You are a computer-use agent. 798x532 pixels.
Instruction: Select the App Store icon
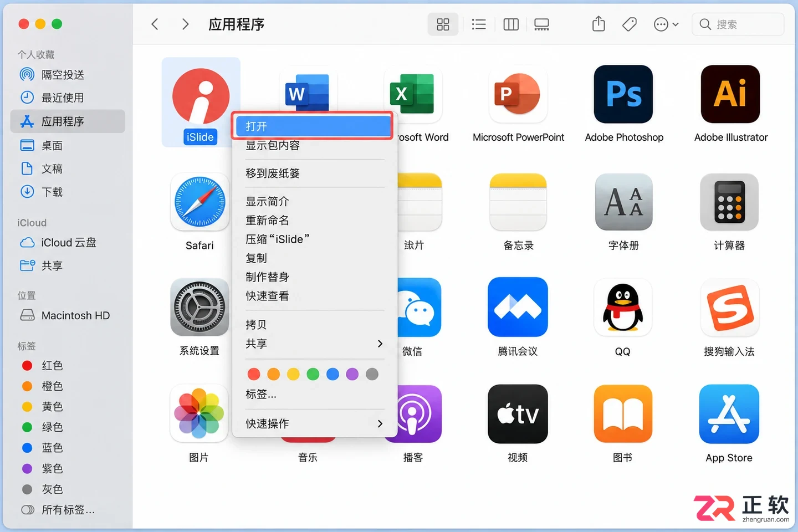729,414
